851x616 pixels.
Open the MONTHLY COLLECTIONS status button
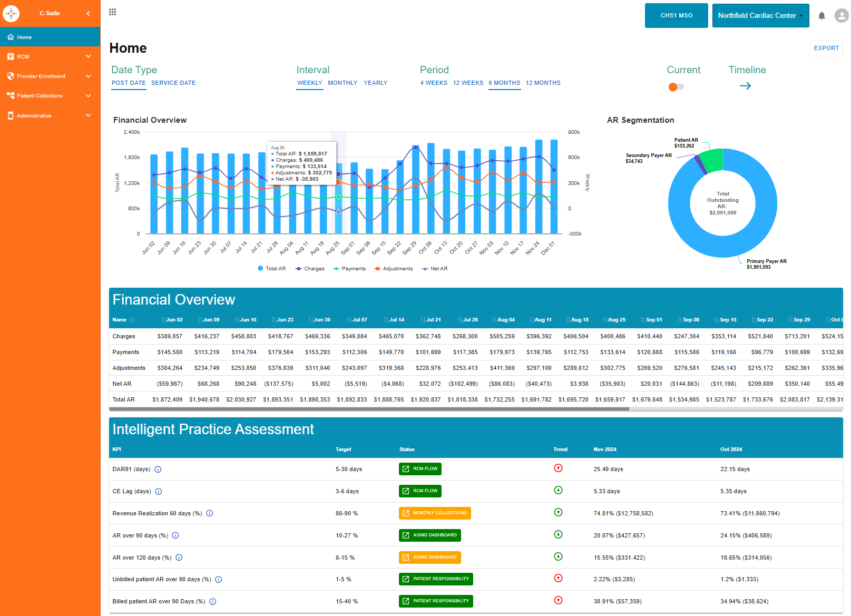click(x=435, y=513)
